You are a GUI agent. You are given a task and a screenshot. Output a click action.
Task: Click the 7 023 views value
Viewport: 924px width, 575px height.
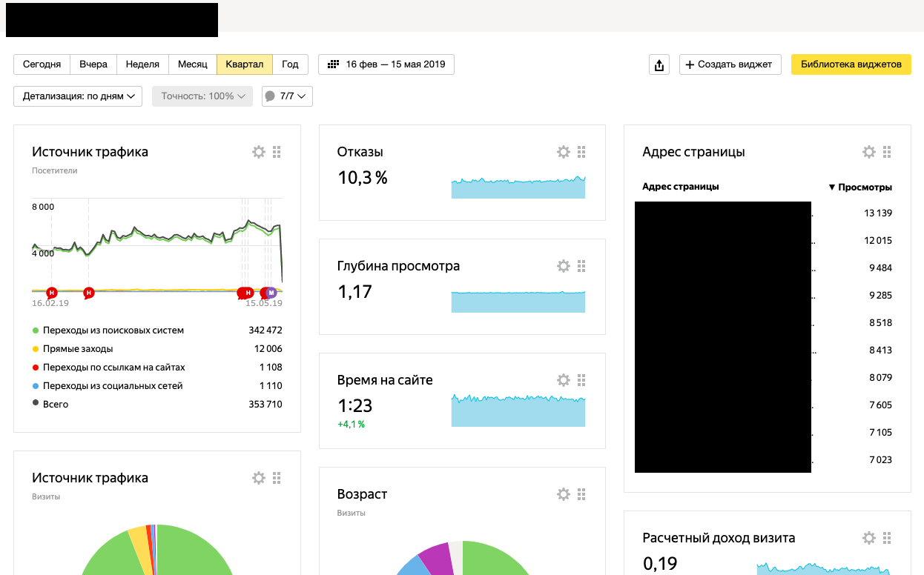point(881,460)
